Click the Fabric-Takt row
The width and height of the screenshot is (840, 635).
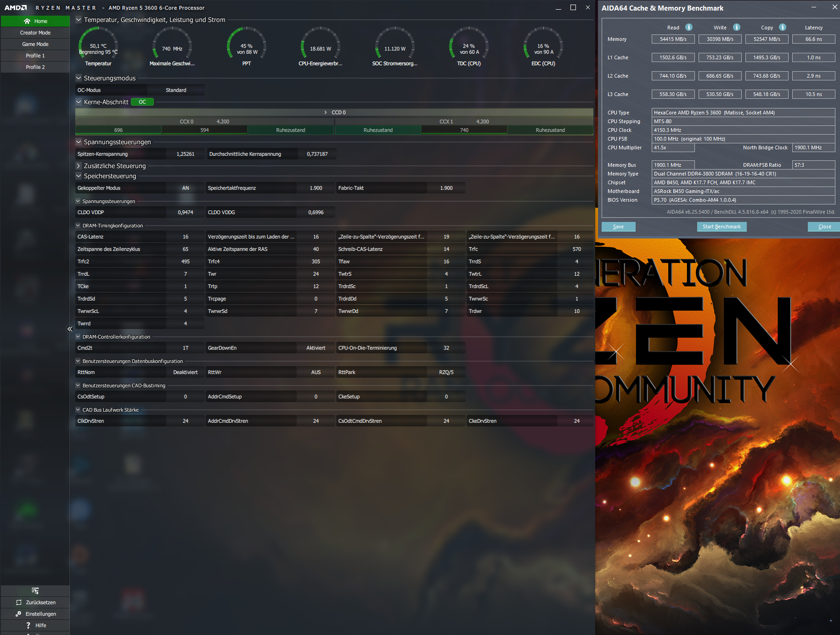point(401,188)
